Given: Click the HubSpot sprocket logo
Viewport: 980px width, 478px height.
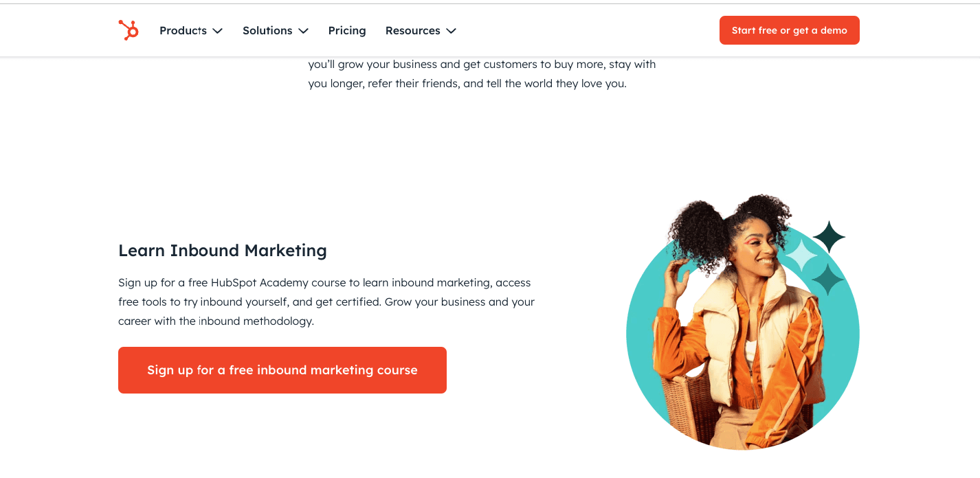Looking at the screenshot, I should point(129,30).
